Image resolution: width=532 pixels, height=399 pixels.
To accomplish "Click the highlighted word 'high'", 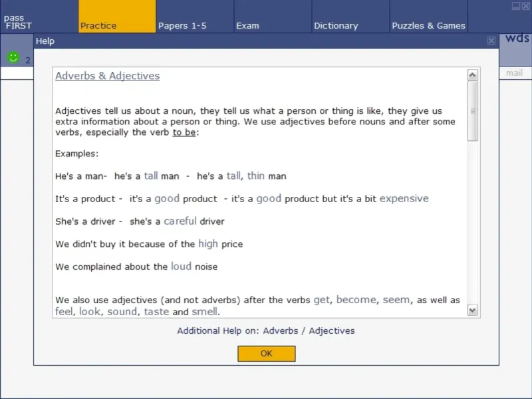I will pyautogui.click(x=208, y=244).
